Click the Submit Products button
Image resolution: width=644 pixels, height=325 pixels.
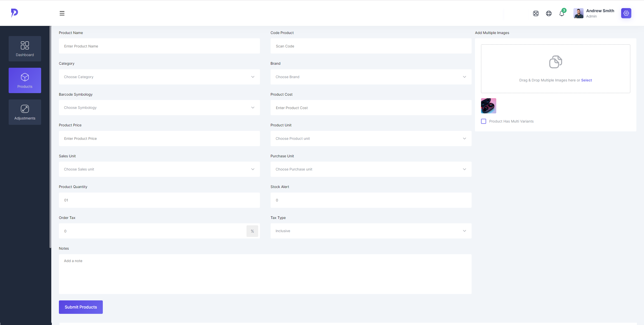point(81,307)
